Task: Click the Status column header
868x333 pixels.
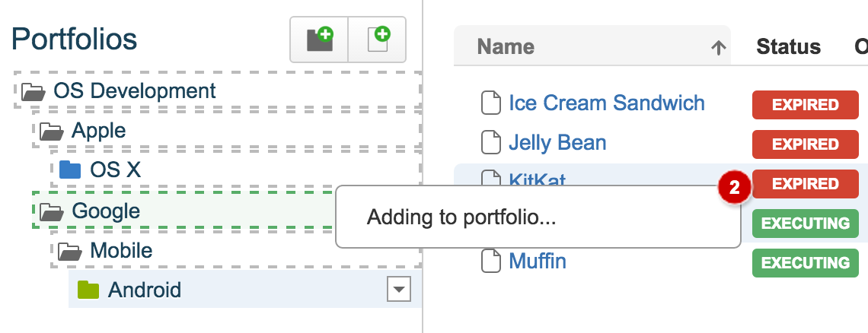Action: tap(788, 47)
